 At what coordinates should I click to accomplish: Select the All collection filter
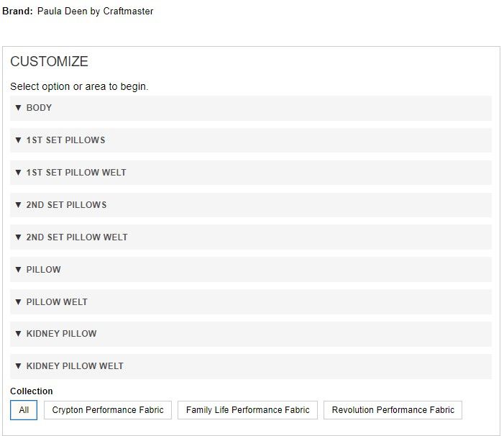coord(24,410)
